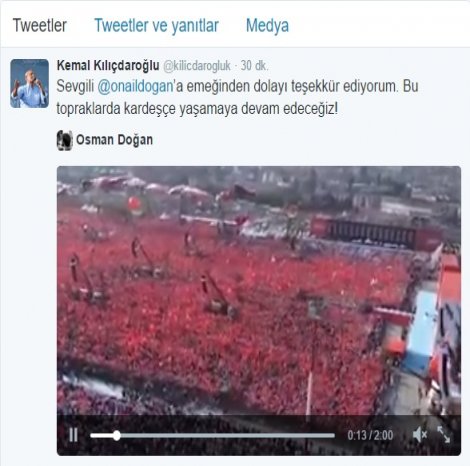The width and height of the screenshot is (470, 466).
Task: Open the @kilicdarogluk handle link
Action: pos(197,66)
